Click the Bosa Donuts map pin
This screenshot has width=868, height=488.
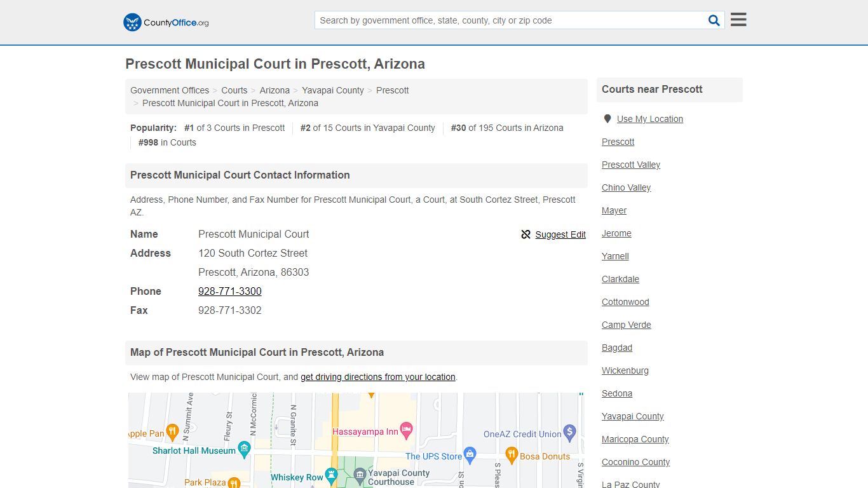[513, 454]
